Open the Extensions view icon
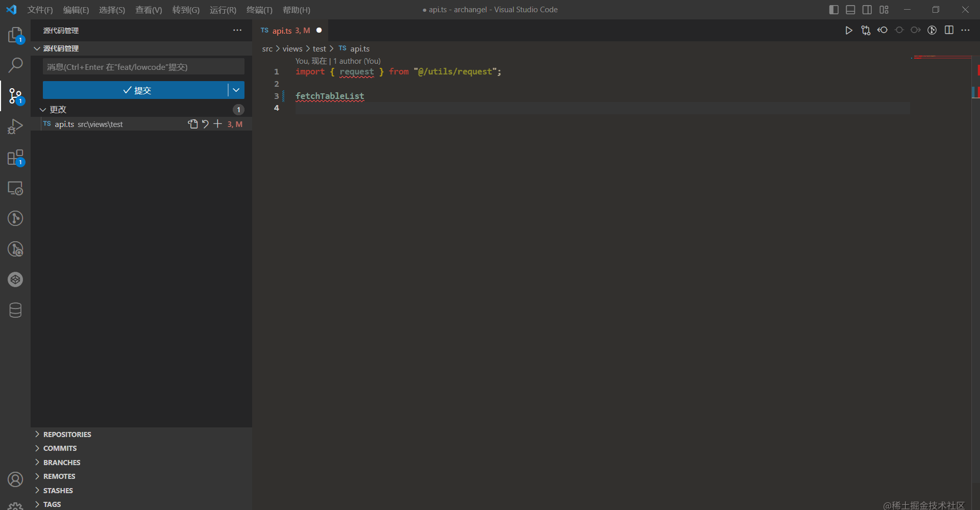980x510 pixels. 15,157
